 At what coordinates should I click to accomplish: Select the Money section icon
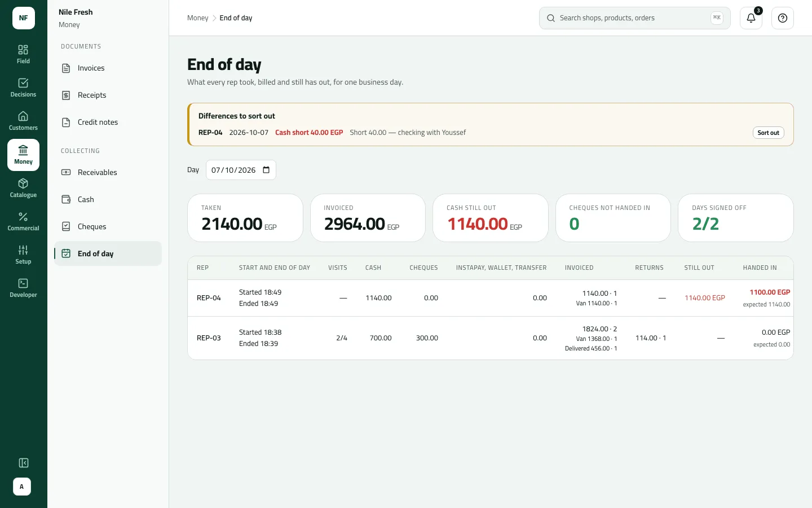[23, 150]
